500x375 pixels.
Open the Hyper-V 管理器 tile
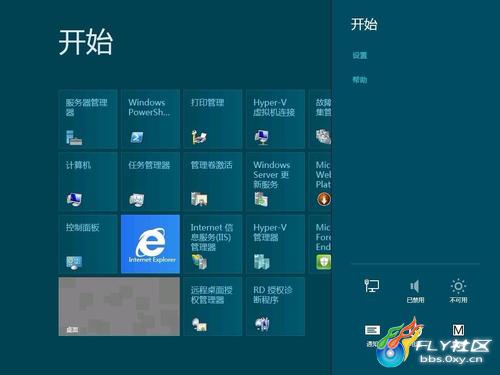point(275,244)
